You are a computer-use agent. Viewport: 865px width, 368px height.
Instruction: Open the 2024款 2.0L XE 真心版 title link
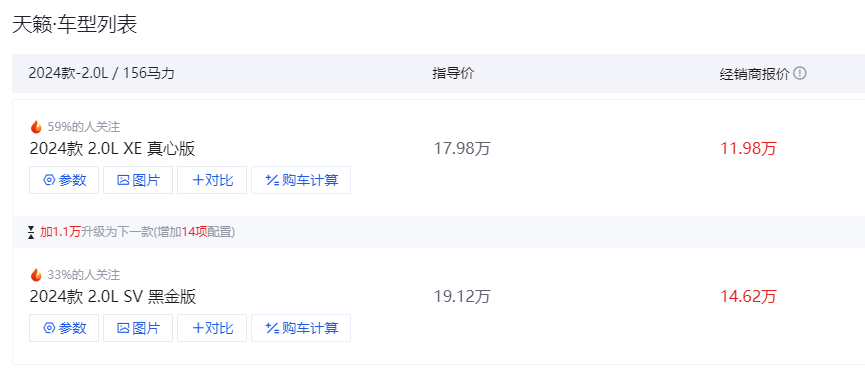coord(113,149)
